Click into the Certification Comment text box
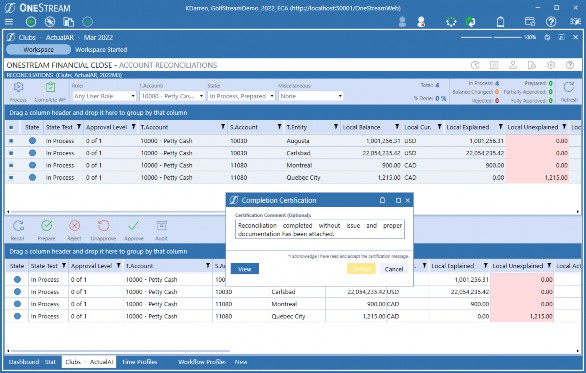 pyautogui.click(x=320, y=229)
